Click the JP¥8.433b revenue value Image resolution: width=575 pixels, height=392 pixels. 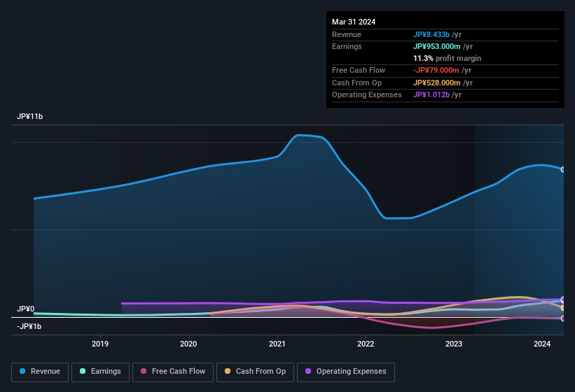click(x=431, y=34)
